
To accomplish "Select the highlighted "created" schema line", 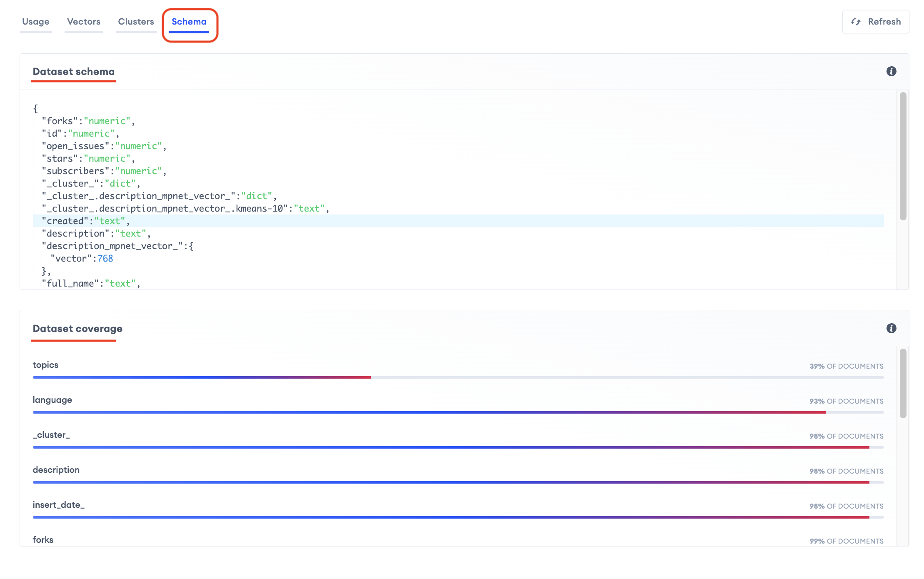I will pos(85,221).
